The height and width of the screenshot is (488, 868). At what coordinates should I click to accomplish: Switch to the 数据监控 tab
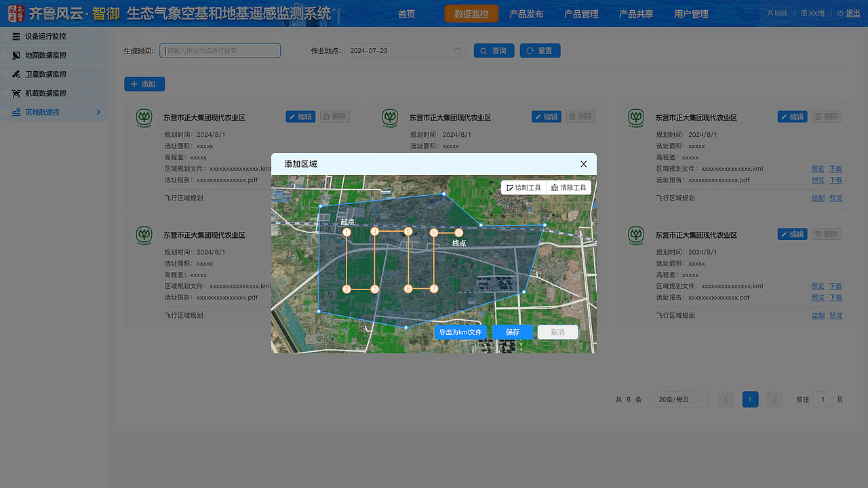(471, 14)
